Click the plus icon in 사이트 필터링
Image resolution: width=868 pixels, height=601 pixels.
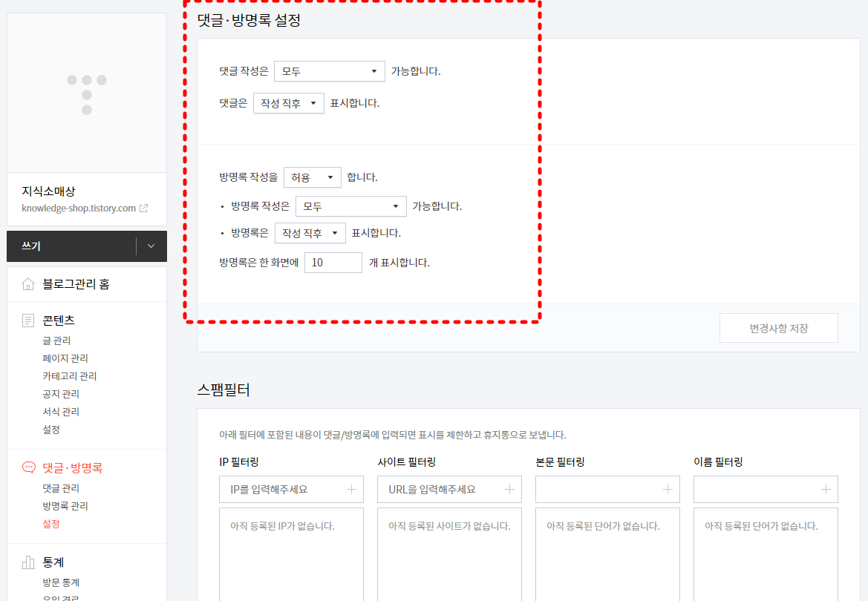pyautogui.click(x=510, y=488)
